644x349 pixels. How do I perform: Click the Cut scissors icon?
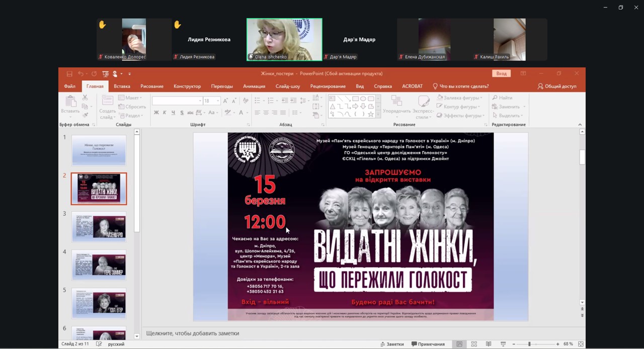coord(85,98)
